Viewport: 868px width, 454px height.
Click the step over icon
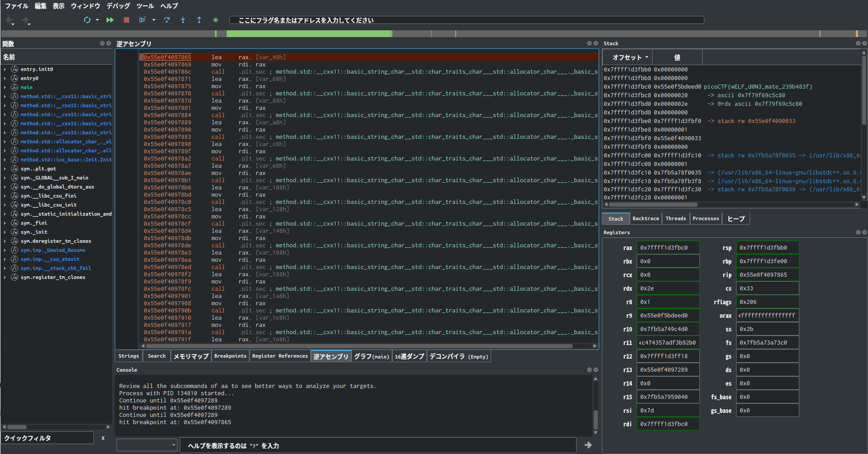[x=167, y=20]
